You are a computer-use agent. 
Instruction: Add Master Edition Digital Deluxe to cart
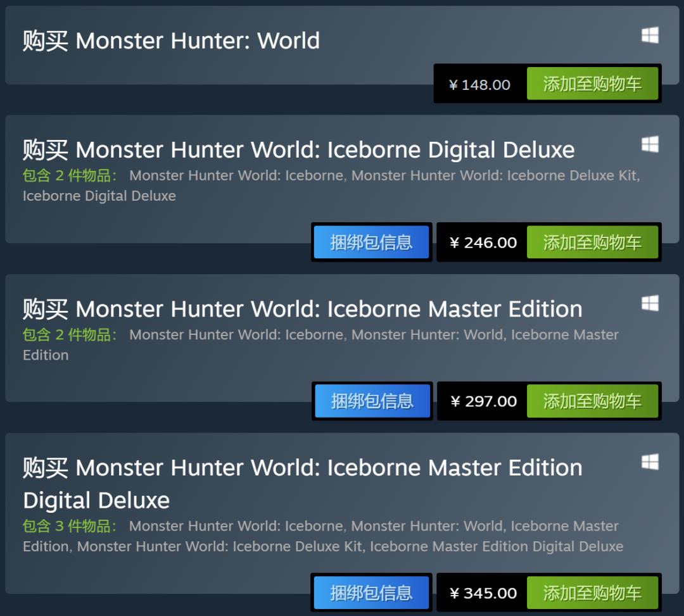tap(592, 593)
